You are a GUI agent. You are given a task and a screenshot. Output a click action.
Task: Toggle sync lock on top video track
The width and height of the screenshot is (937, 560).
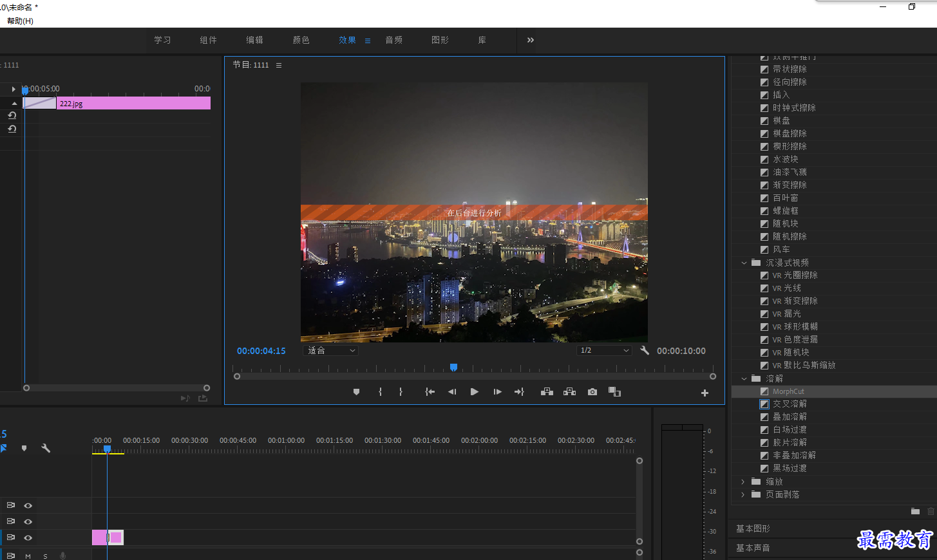coord(10,505)
